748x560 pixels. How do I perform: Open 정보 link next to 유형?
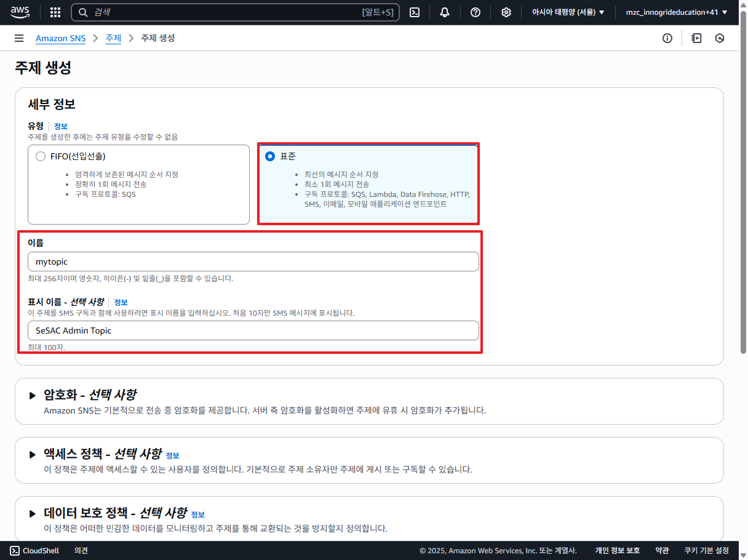[61, 126]
